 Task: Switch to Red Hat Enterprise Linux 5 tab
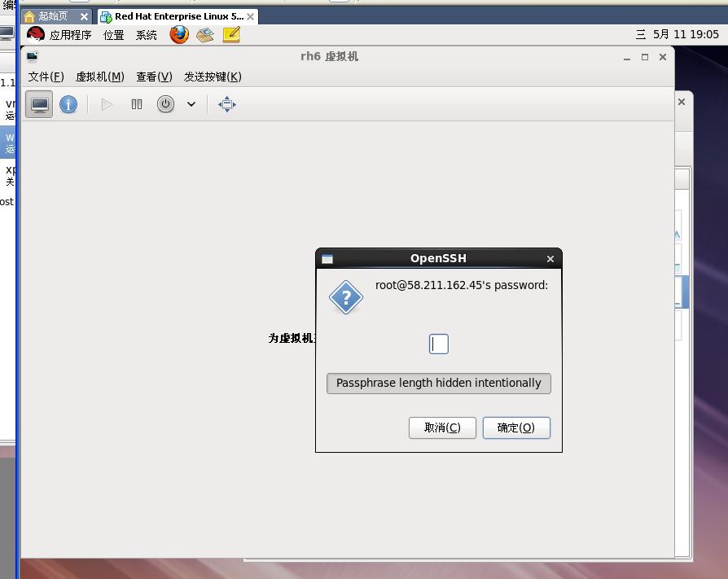point(179,16)
